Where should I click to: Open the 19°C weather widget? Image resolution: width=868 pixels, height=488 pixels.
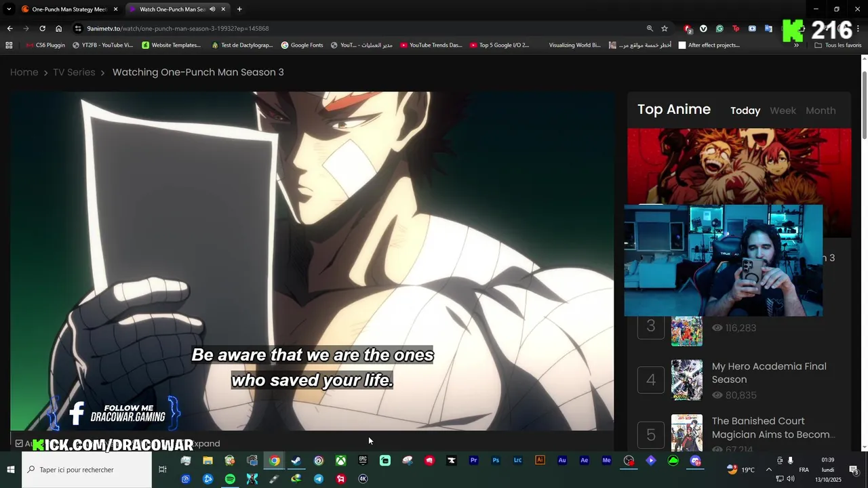pos(741,470)
